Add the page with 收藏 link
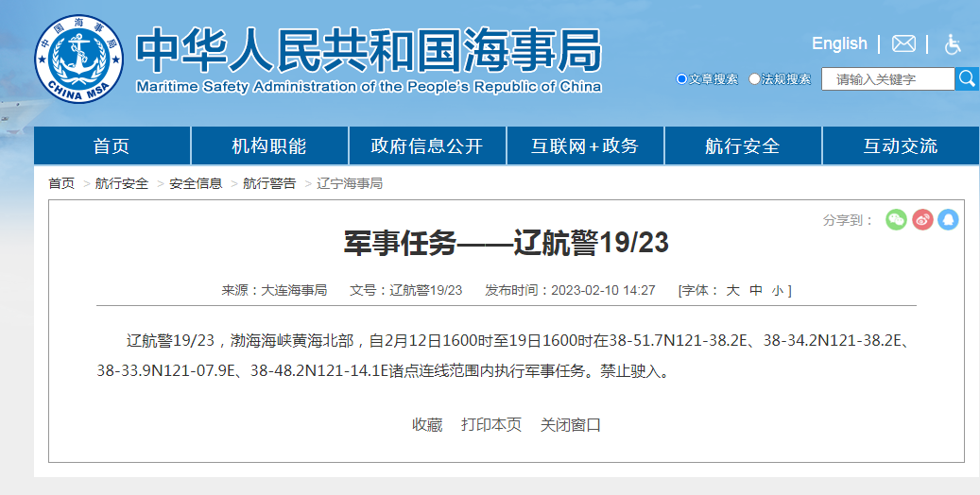This screenshot has width=980, height=495. pyautogui.click(x=427, y=425)
